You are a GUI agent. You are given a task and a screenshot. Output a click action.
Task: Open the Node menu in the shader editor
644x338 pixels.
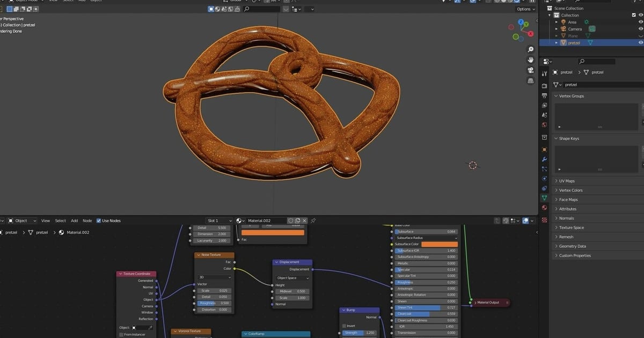click(x=87, y=221)
